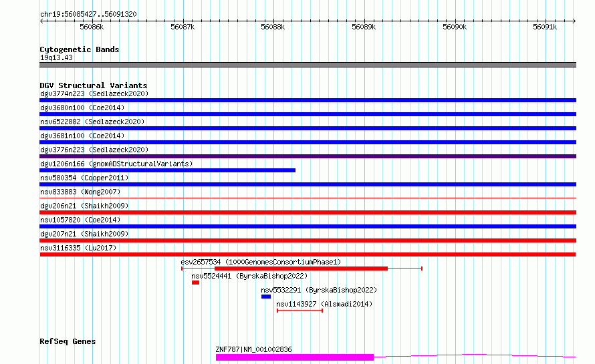Click the small red nsv5524441 block
The width and height of the screenshot is (595, 364).
click(195, 283)
